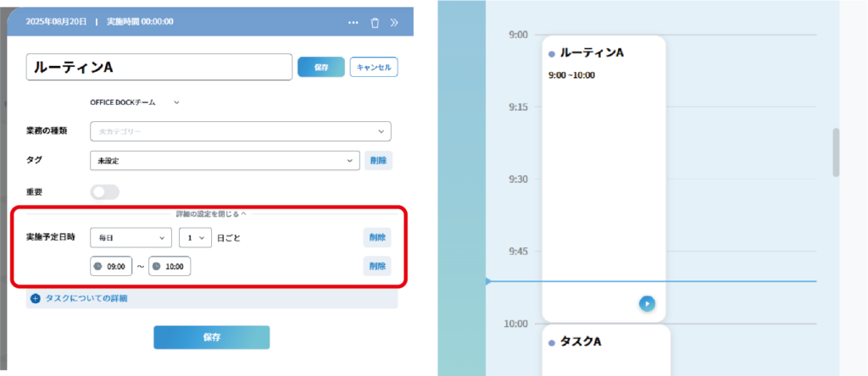Click the ルーティンA title input field
The height and width of the screenshot is (376, 868).
(x=159, y=67)
